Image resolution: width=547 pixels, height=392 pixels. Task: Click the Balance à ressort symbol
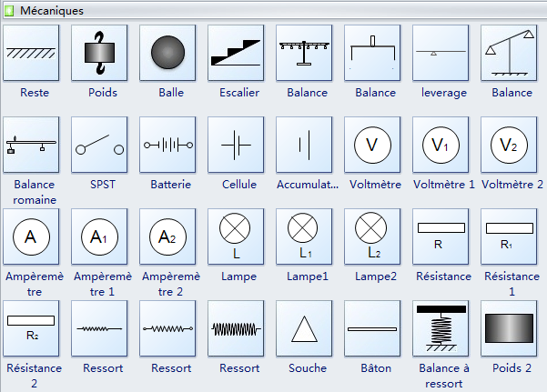tap(441, 328)
